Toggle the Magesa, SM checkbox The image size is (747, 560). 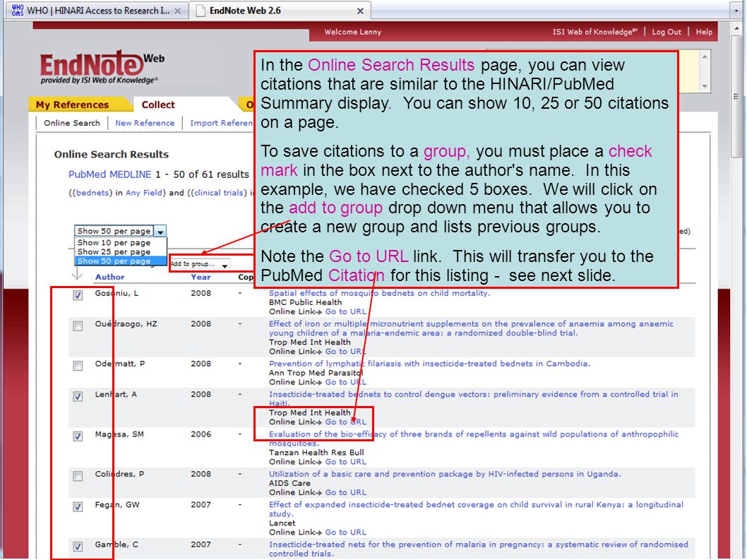(78, 436)
